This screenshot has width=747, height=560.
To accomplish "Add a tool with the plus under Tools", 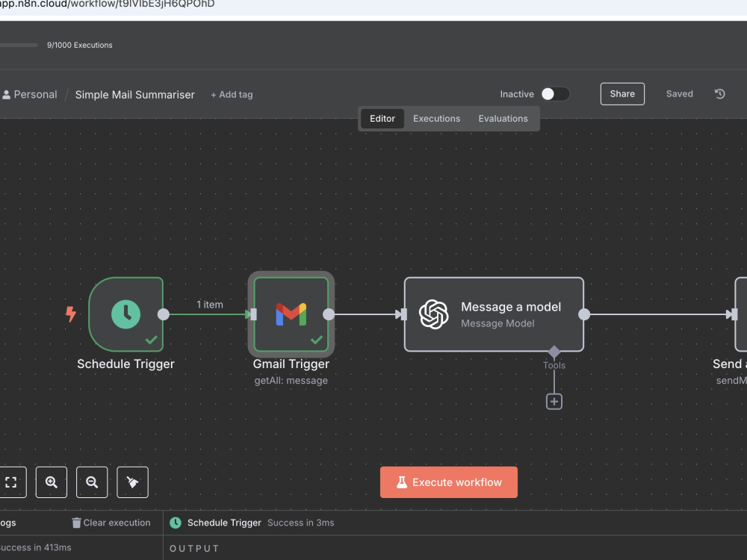I will coord(554,402).
